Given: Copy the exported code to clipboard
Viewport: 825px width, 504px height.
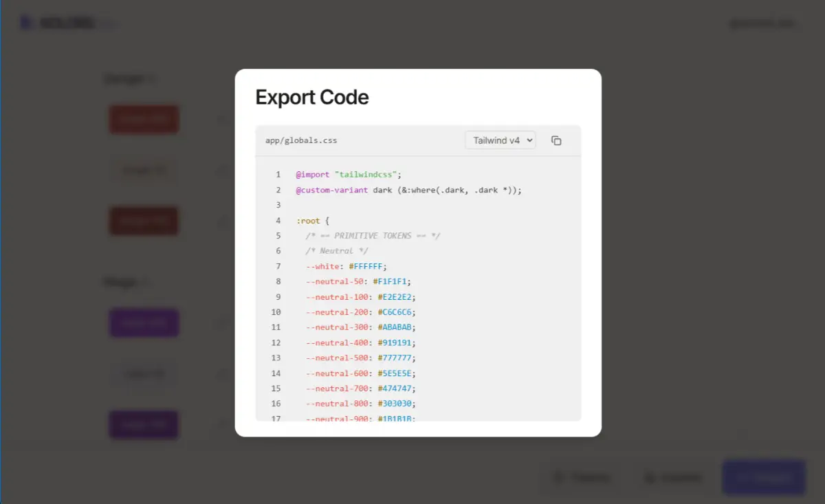Looking at the screenshot, I should coord(556,140).
